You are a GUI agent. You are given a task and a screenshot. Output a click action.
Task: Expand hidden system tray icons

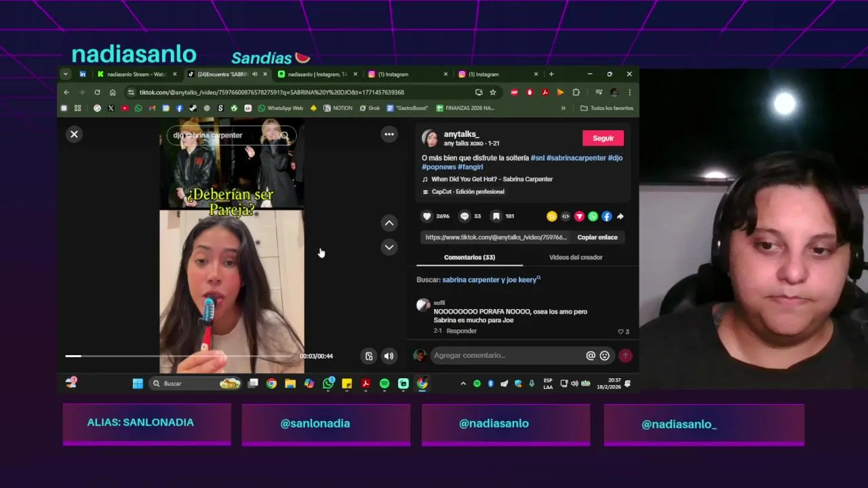coord(463,384)
